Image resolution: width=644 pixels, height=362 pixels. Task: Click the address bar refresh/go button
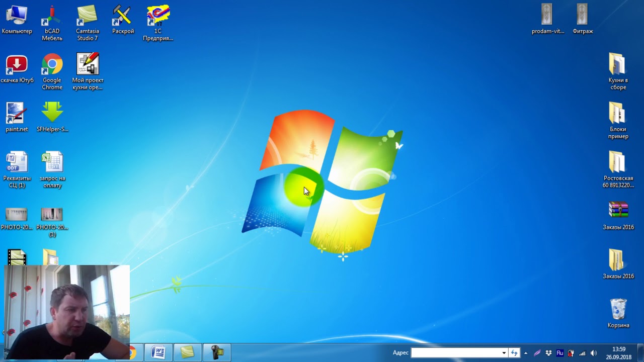pyautogui.click(x=514, y=352)
